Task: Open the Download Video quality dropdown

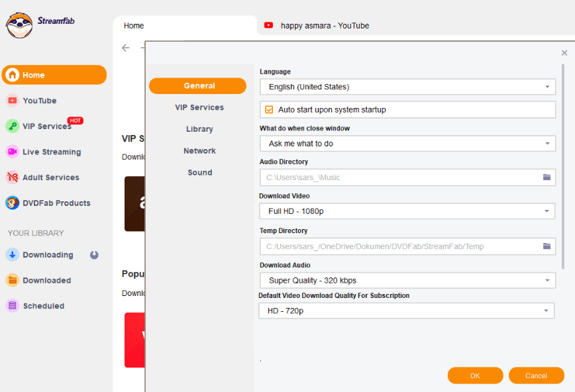Action: click(407, 211)
